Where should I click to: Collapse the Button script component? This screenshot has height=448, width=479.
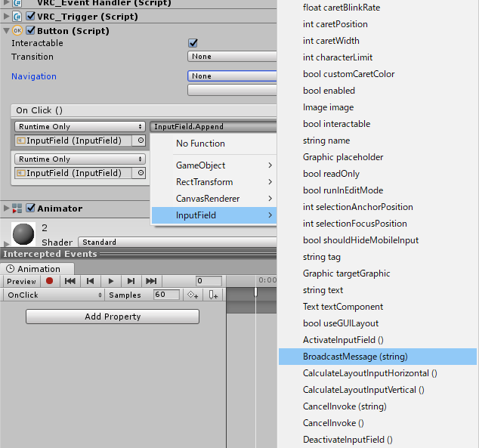point(6,30)
